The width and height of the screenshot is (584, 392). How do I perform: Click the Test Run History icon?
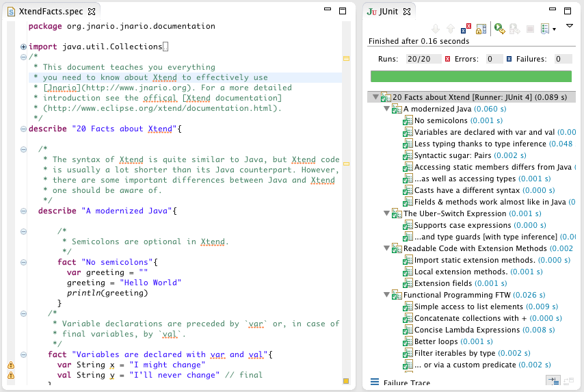(x=545, y=29)
